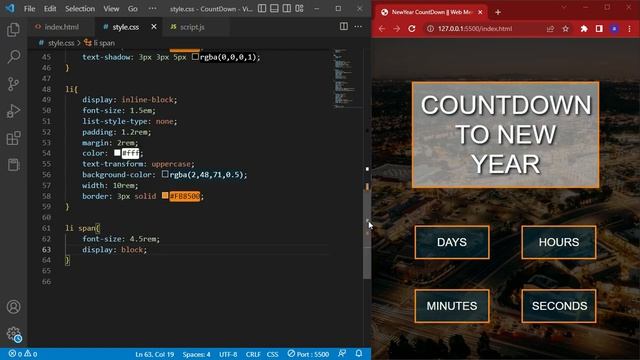Viewport: 640px width, 360px height.
Task: Open the File menu
Action: [29, 9]
